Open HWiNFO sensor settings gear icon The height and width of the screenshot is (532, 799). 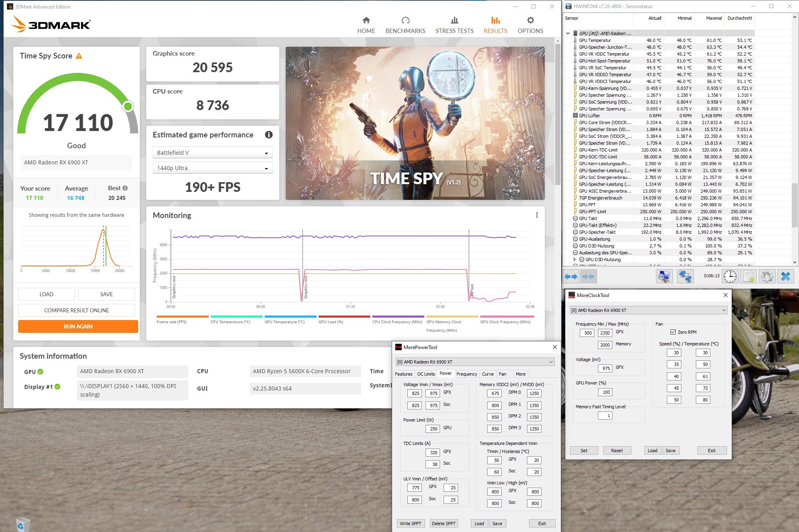coord(767,276)
